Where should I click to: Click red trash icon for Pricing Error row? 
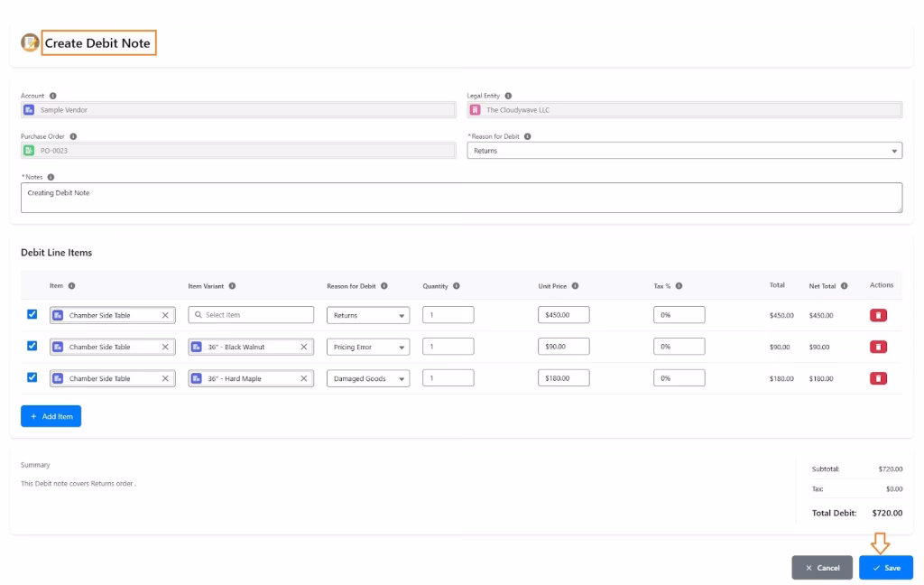[878, 347]
